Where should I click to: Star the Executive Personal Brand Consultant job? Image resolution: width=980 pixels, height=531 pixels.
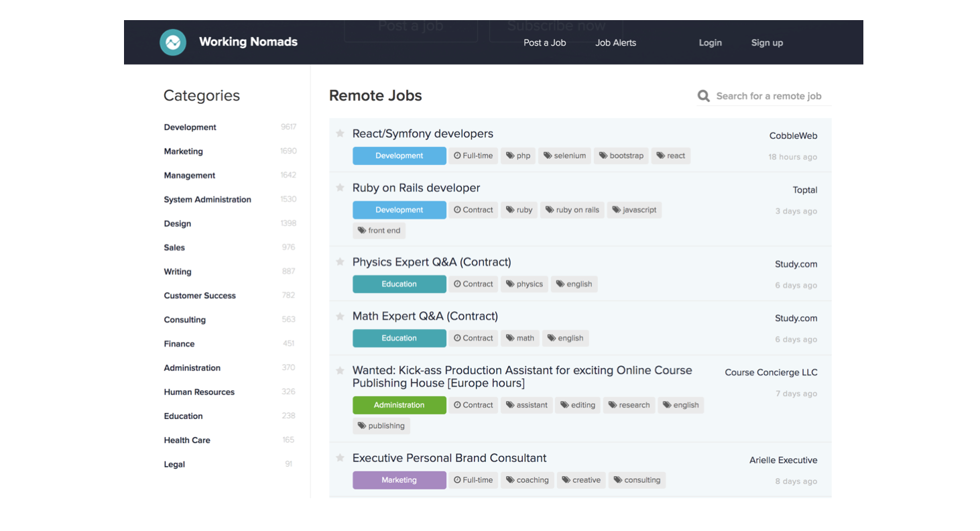pyautogui.click(x=340, y=458)
